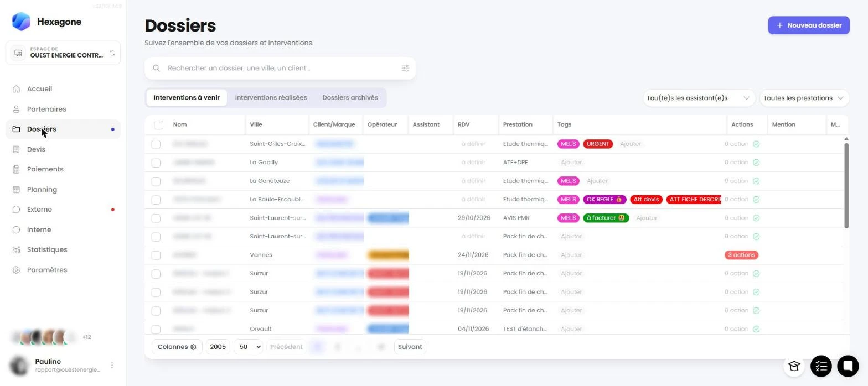Focus the Rechercher un dossier search field
This screenshot has height=386, width=868.
tap(280, 68)
